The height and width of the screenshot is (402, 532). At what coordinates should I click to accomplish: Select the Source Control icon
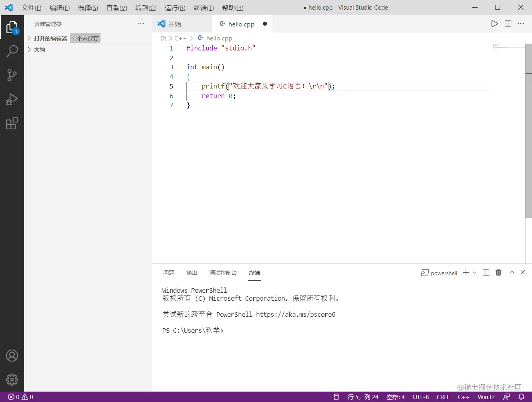coord(12,75)
